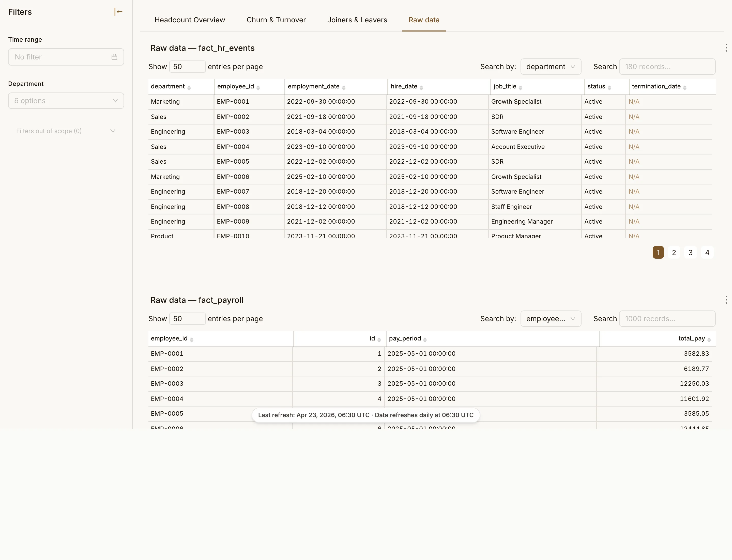Switch to Churn & Turnover tab

tap(276, 20)
